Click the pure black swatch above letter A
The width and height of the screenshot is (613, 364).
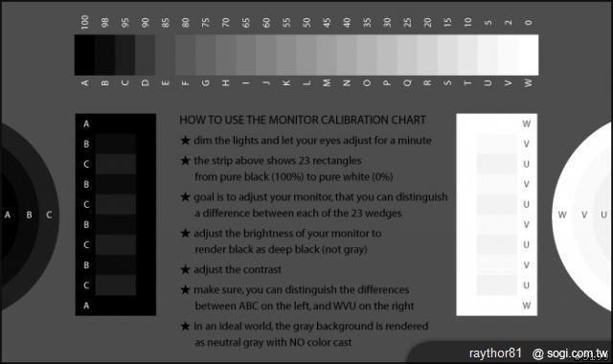point(84,55)
